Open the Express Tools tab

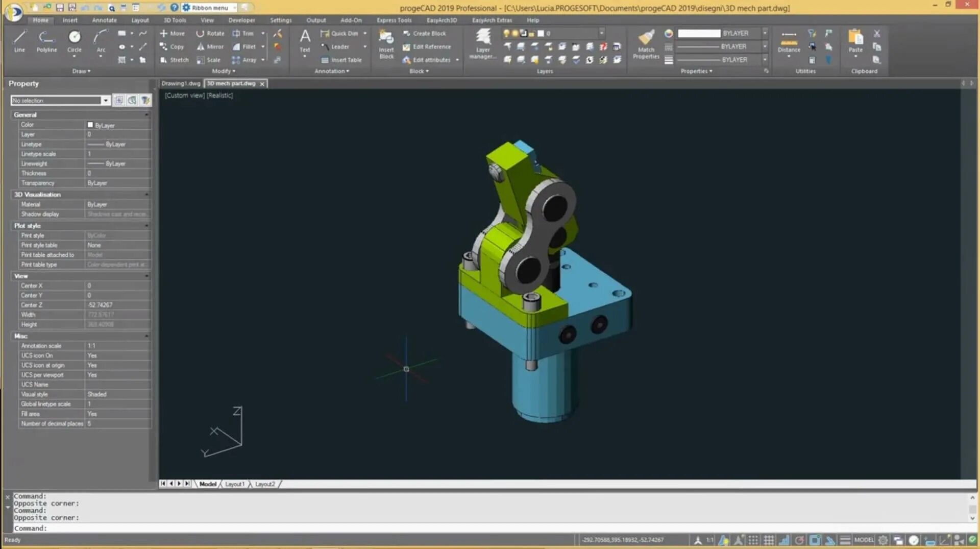pyautogui.click(x=394, y=20)
